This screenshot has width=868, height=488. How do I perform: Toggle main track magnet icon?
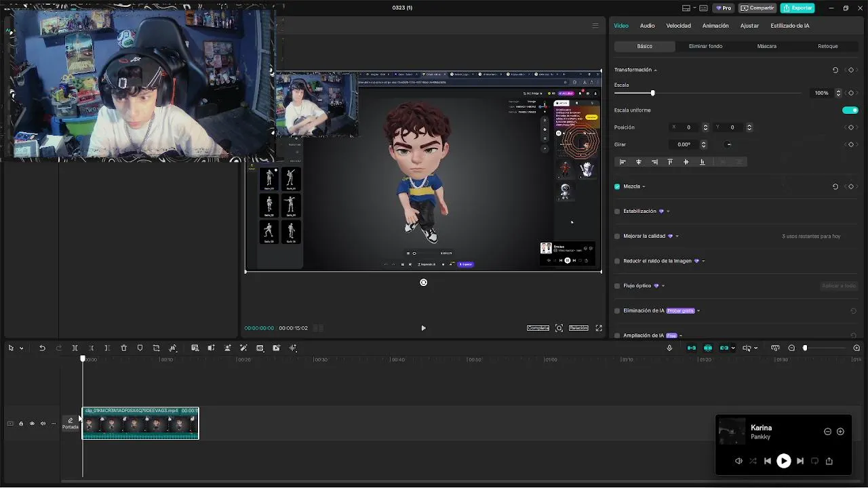[692, 348]
